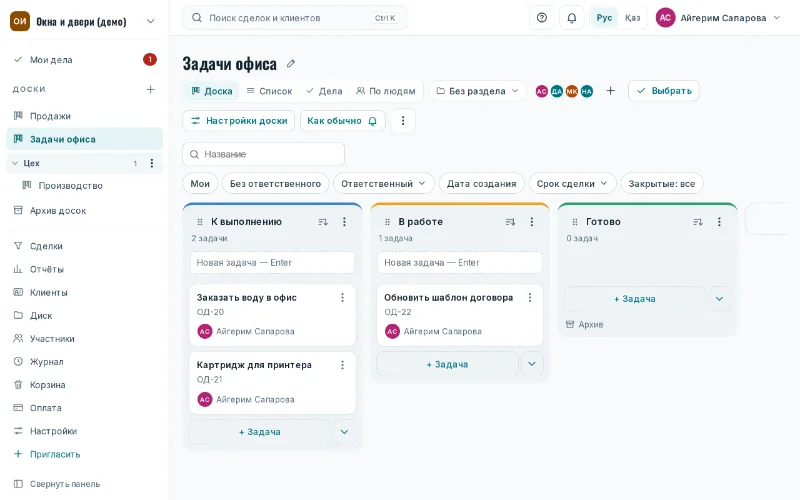Add task button in К выполнению column
This screenshot has height=500, width=800.
coord(260,432)
